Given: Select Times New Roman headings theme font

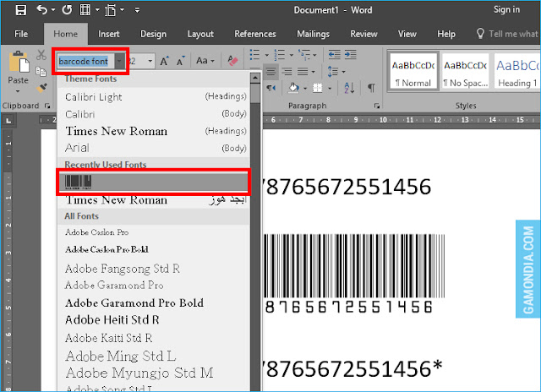Looking at the screenshot, I should click(x=154, y=131).
